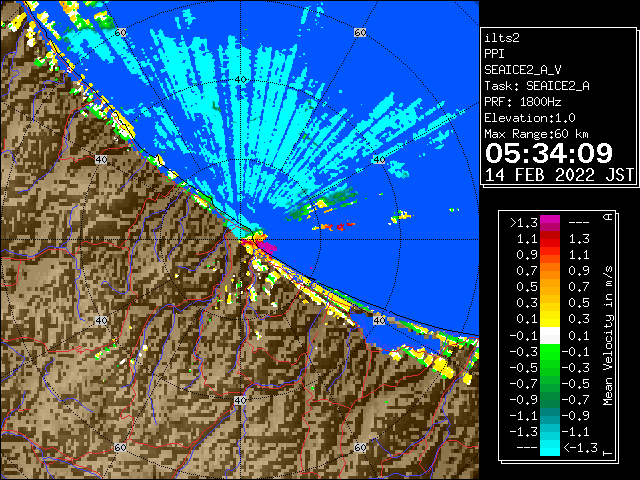
Task: Click the red echo patch offshore east of radar
Action: (341, 226)
